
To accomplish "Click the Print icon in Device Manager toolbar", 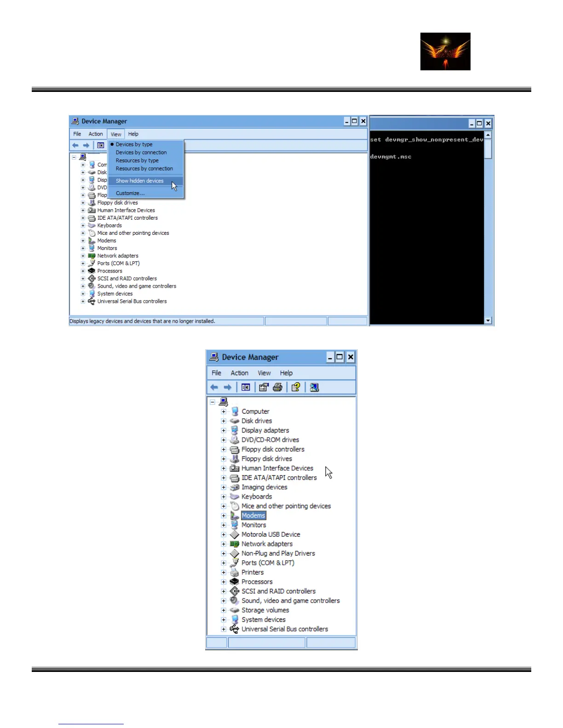I will coord(277,387).
